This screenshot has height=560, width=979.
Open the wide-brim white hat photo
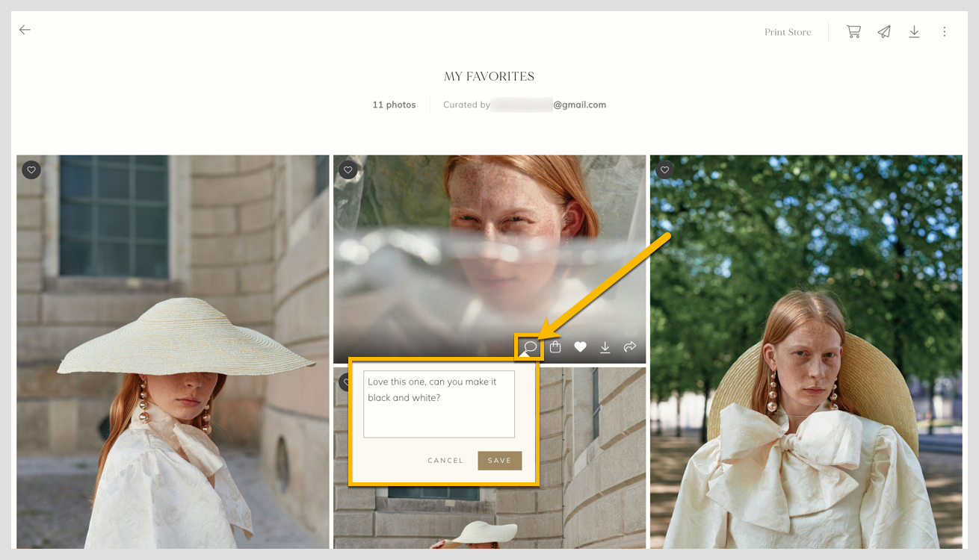point(173,352)
